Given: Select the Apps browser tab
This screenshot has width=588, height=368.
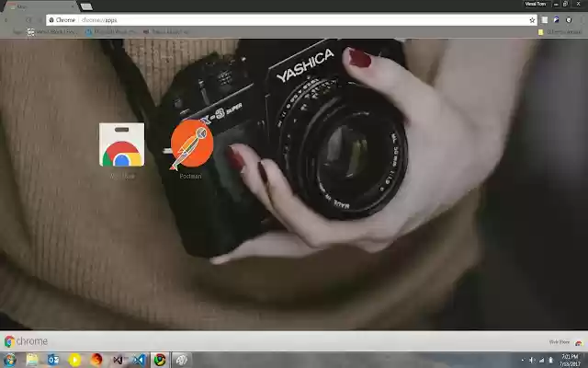Looking at the screenshot, I should 40,6.
